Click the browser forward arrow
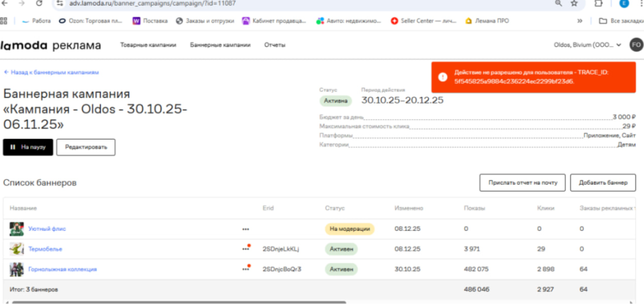This screenshot has height=305, width=644. 22,3
